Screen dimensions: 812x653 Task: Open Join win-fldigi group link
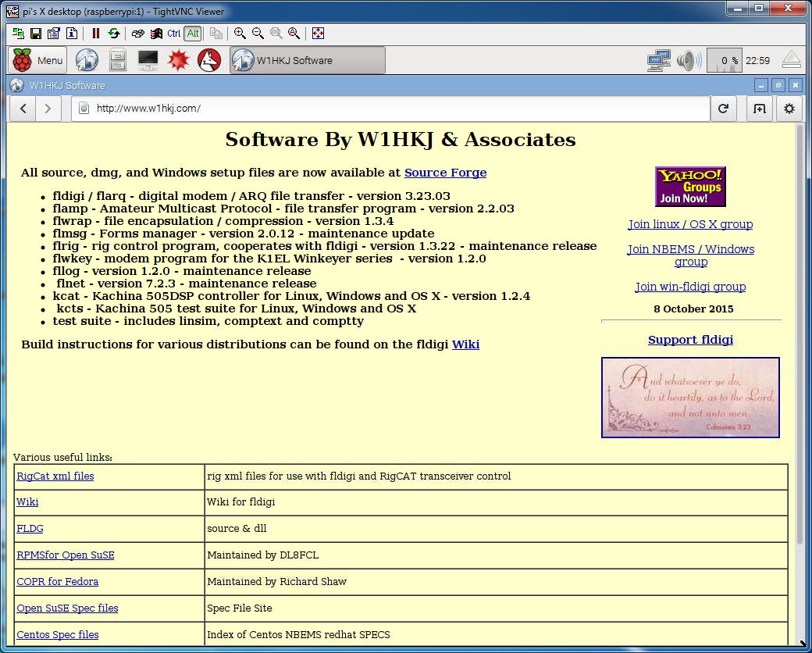click(x=690, y=287)
